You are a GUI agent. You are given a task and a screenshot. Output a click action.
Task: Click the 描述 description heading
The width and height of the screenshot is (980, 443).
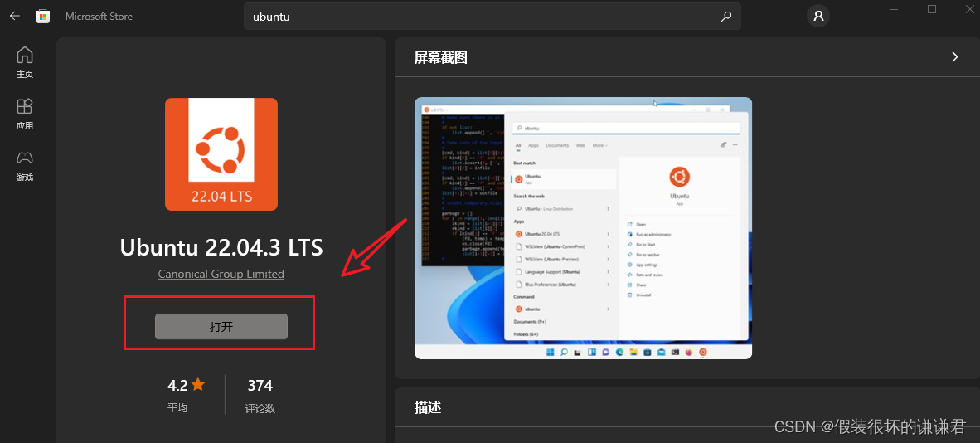pos(428,407)
